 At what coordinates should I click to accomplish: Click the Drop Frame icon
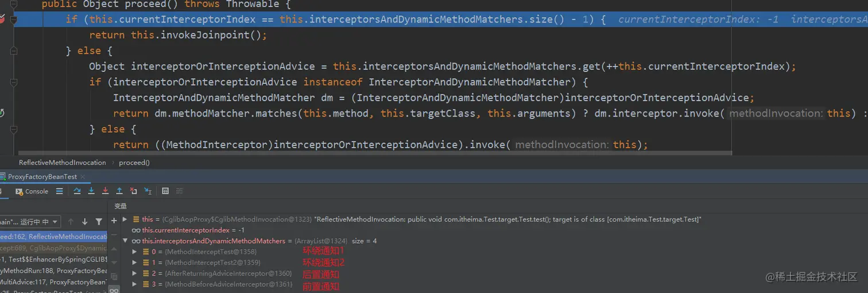pyautogui.click(x=133, y=191)
